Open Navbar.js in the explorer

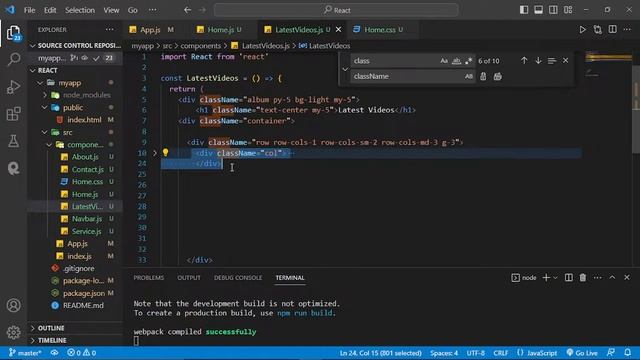click(87, 219)
